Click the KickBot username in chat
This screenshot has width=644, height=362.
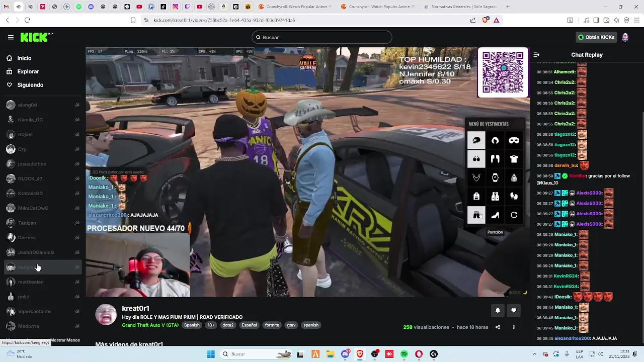pyautogui.click(x=578, y=176)
